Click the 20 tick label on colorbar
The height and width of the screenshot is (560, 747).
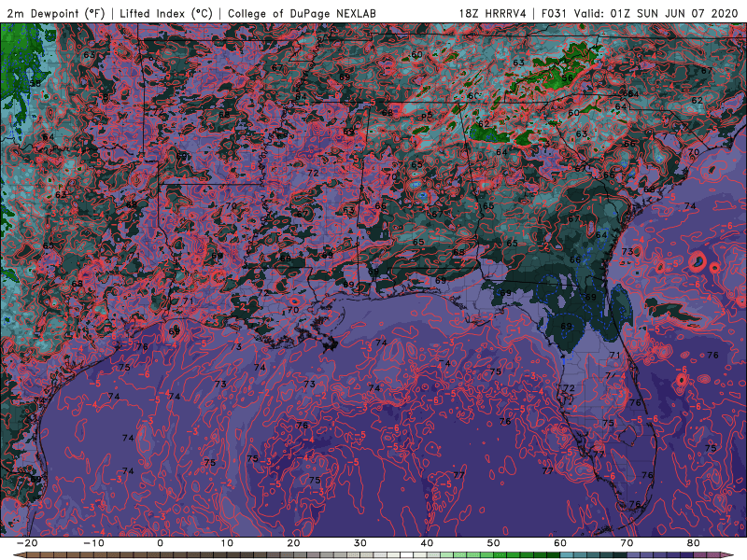pyautogui.click(x=293, y=543)
